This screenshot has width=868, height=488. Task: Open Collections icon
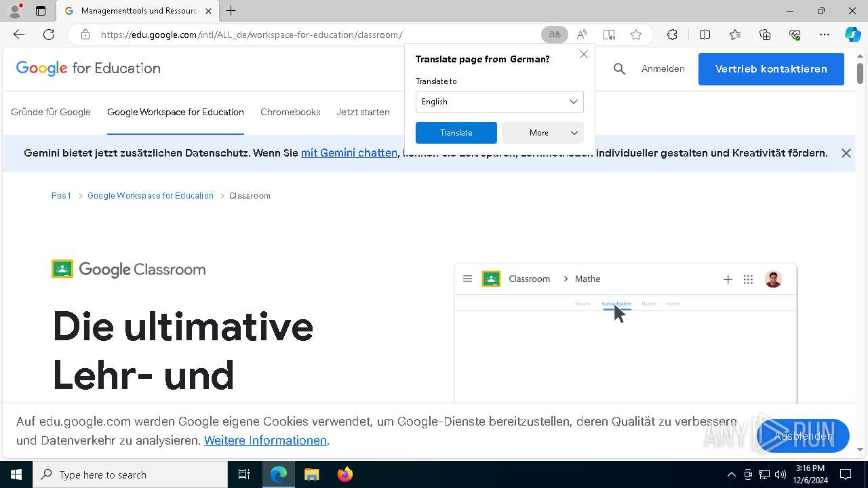pos(765,35)
